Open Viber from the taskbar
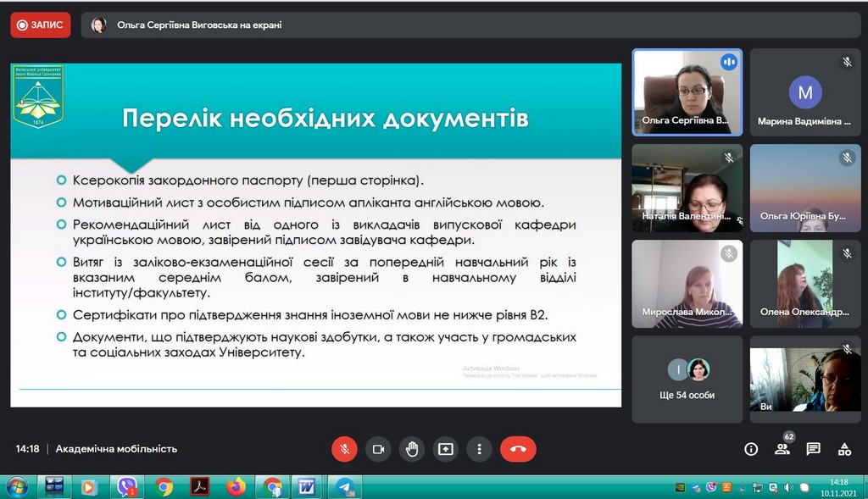 coord(127,487)
